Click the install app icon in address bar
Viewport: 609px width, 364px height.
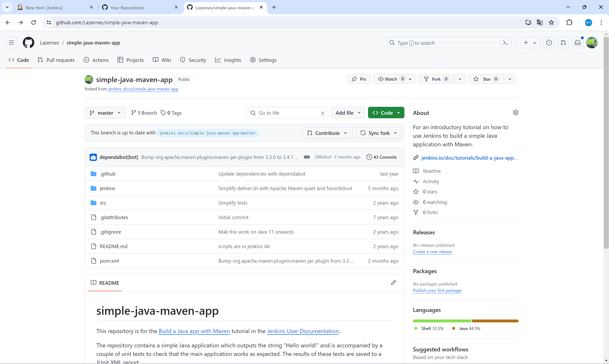[528, 22]
